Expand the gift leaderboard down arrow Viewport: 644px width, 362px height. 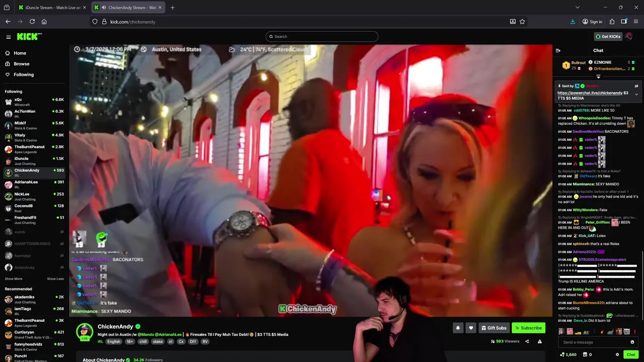pyautogui.click(x=598, y=77)
